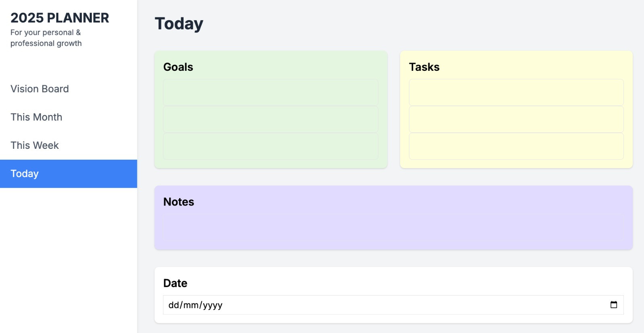Viewport: 644px width, 333px height.
Task: Click the dd/mm/yyyy date input
Action: 393,305
